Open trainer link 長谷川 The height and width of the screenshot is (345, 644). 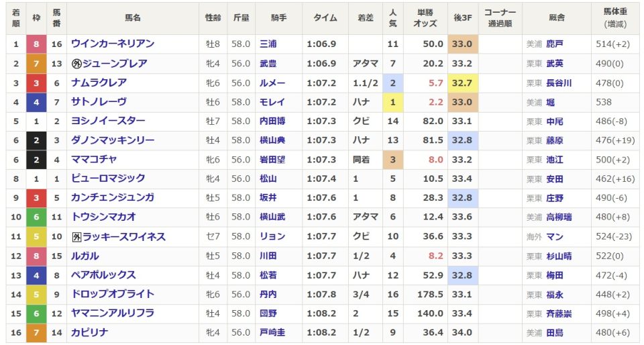pyautogui.click(x=559, y=83)
